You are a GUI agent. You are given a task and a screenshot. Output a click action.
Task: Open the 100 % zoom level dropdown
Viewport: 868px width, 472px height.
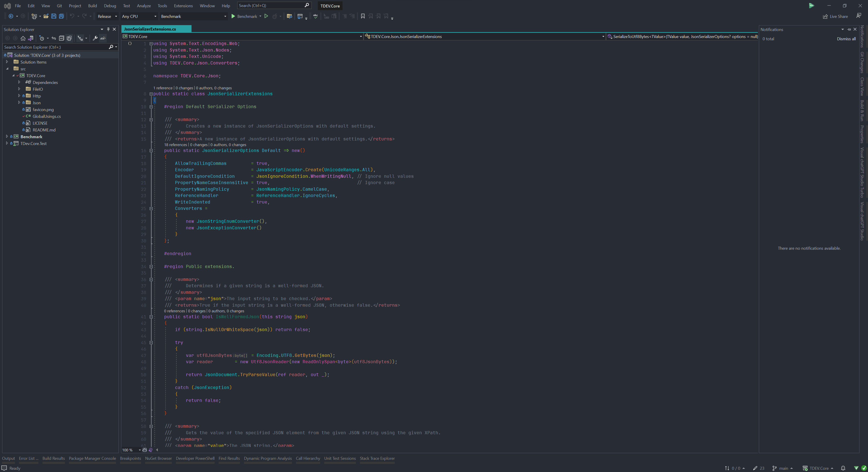click(x=131, y=450)
